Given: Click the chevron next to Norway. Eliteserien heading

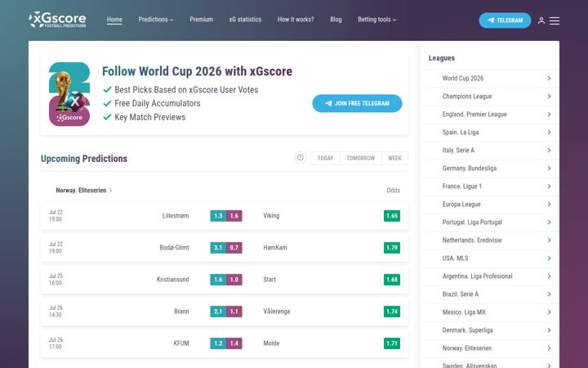Looking at the screenshot, I should 110,191.
